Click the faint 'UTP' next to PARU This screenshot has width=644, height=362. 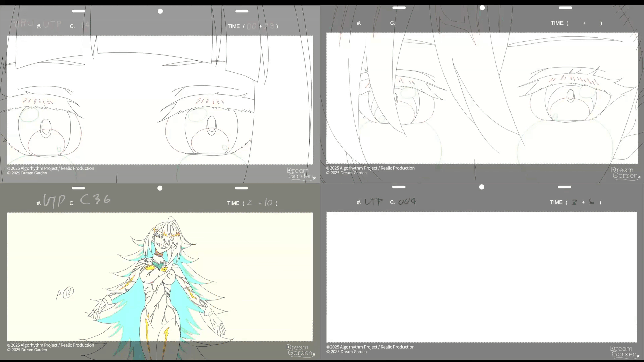click(52, 24)
